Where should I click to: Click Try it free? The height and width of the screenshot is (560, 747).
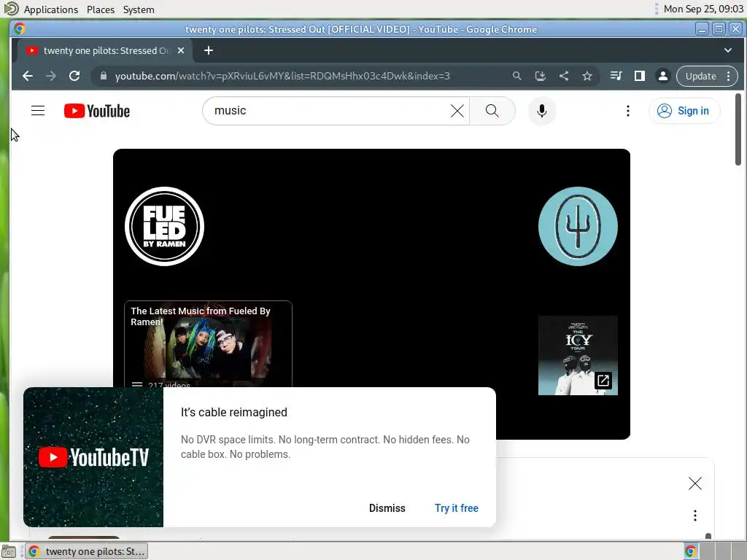[x=457, y=508]
